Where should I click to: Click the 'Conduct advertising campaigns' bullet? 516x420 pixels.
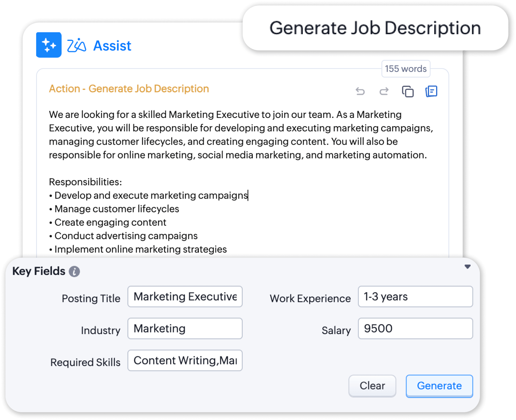(x=123, y=236)
